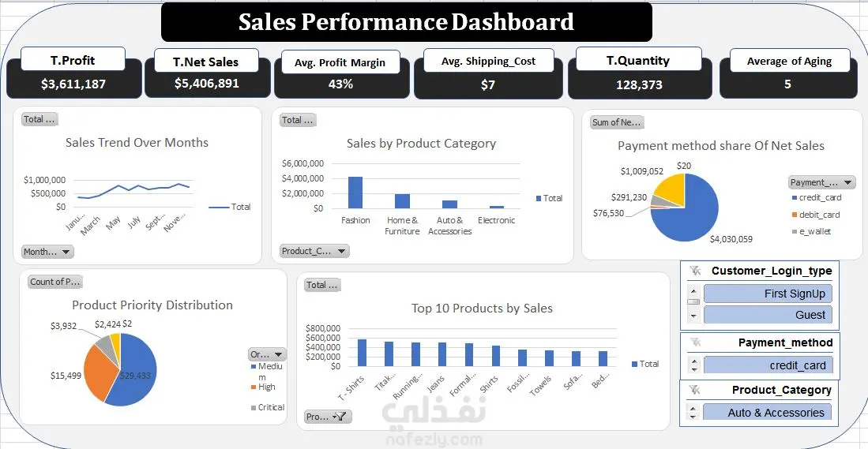Viewport: 868px width, 449px height.
Task: Click the 'Count of P...' field button
Action: pyautogui.click(x=54, y=282)
